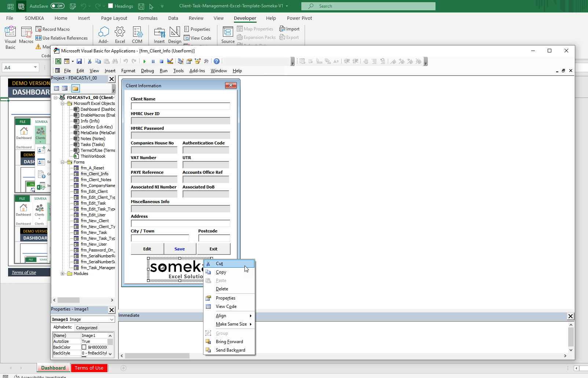
Task: Choose Delete from the context menu
Action: [x=229, y=289]
